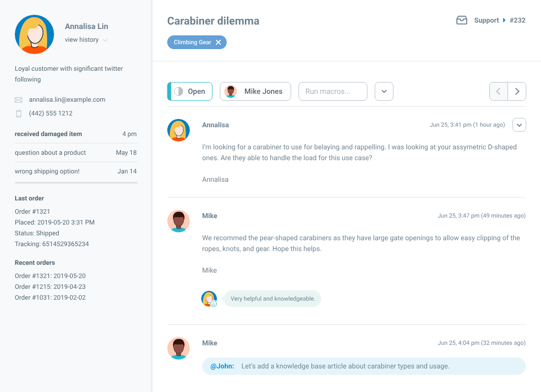Click the email icon beside annalisa.lin@example.com
Viewport: 541px width, 392px height.
pyautogui.click(x=18, y=100)
